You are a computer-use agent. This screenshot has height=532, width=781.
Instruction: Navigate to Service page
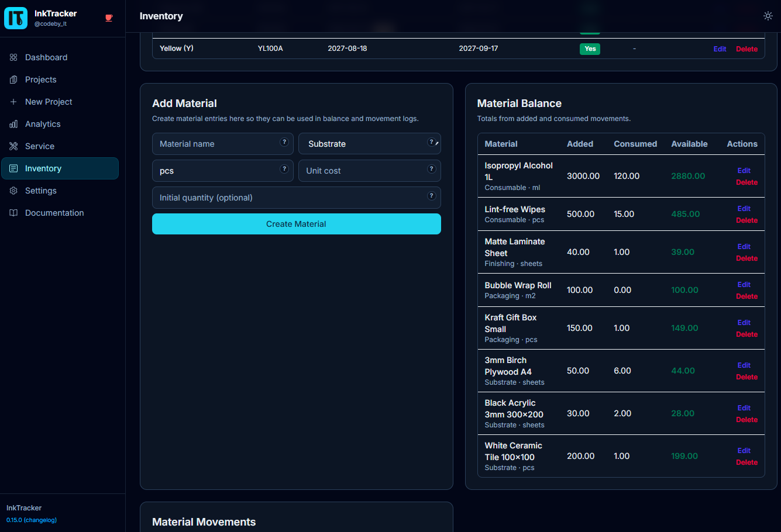click(60, 146)
